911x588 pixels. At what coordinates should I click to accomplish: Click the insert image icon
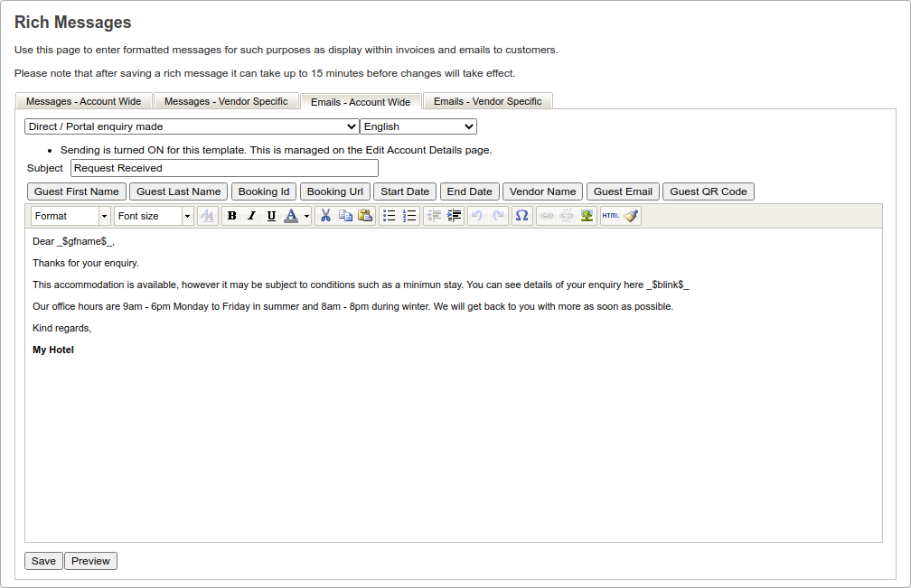pos(587,216)
